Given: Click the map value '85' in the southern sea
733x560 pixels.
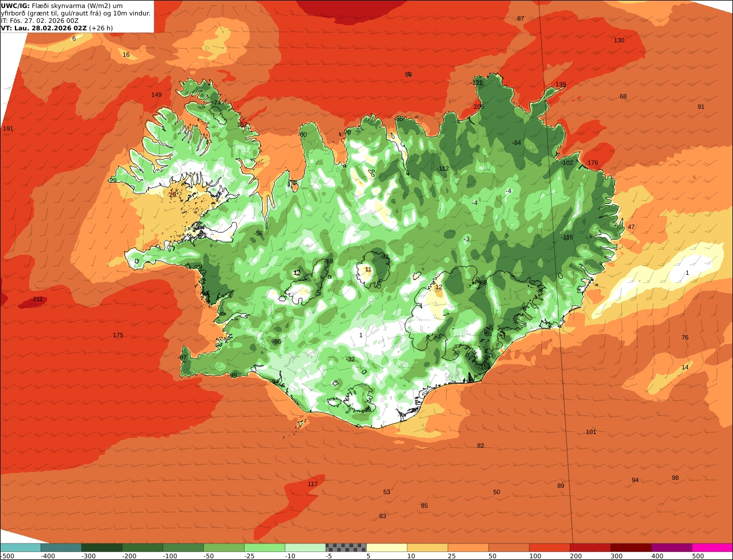Looking at the screenshot, I should 424,506.
